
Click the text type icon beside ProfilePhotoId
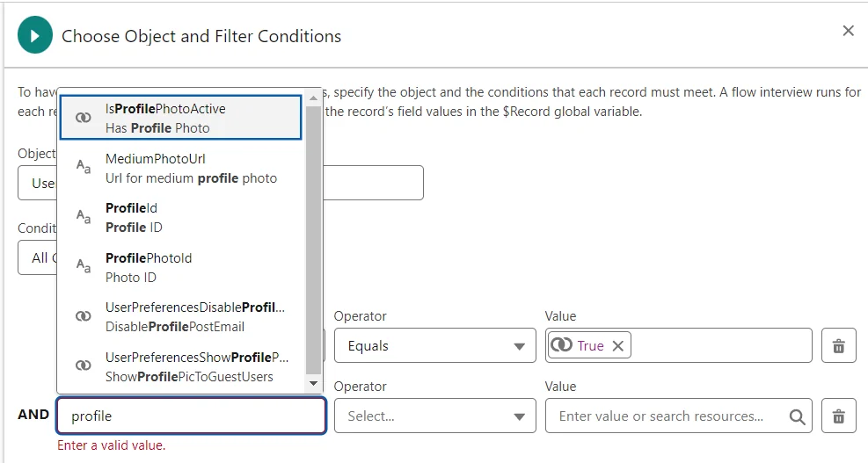[x=83, y=266]
